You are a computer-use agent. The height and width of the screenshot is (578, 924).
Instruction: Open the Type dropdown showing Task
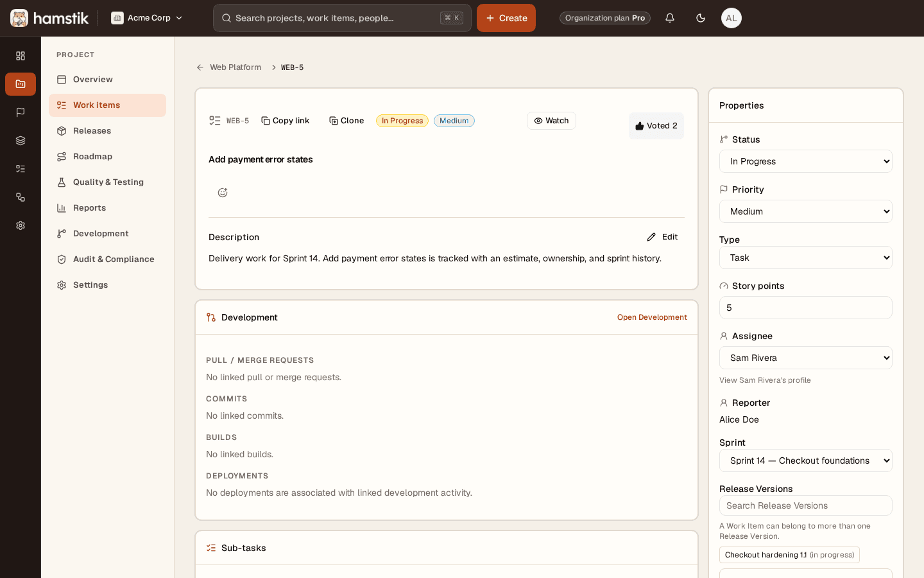pos(806,258)
